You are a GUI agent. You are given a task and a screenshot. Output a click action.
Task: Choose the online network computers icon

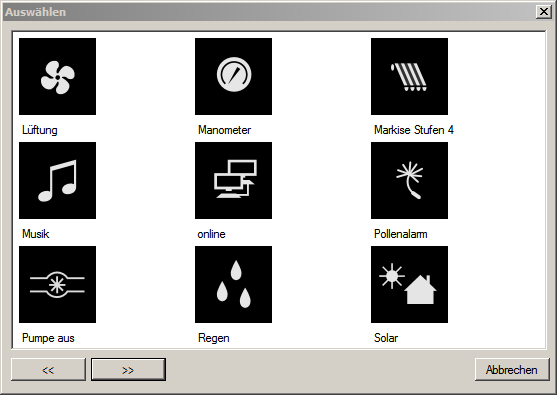pyautogui.click(x=233, y=180)
